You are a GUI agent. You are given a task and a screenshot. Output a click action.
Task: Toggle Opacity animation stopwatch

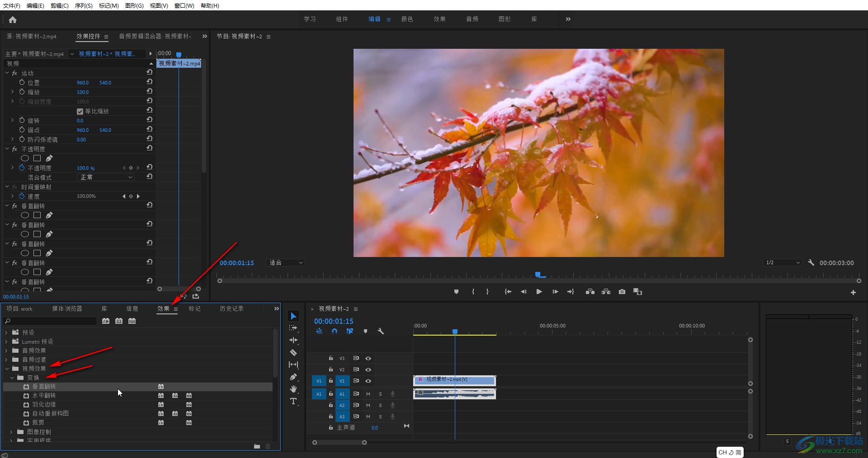[22, 168]
